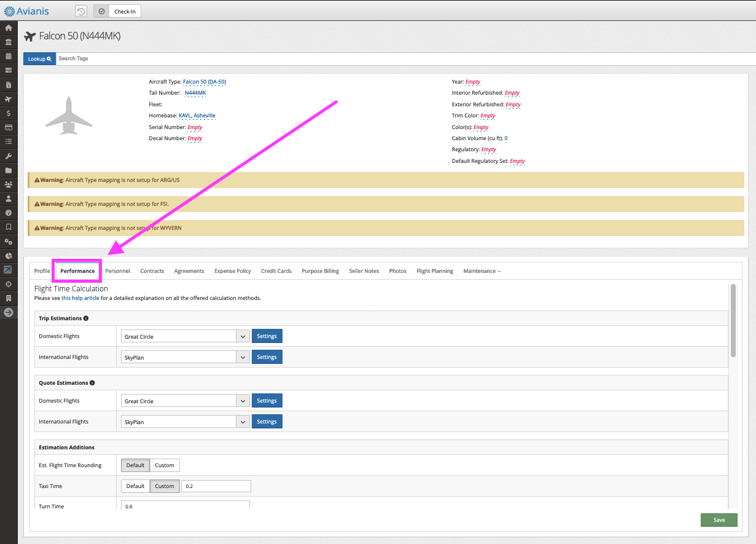The width and height of the screenshot is (756, 544).
Task: Set Est. Flight Time Rounding to Custom
Action: point(165,465)
